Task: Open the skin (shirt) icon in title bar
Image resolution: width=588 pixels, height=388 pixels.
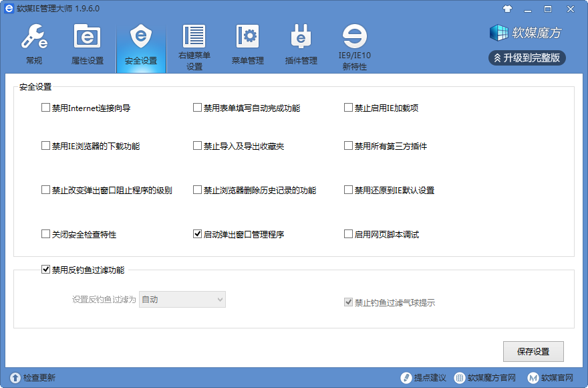Action: point(507,9)
